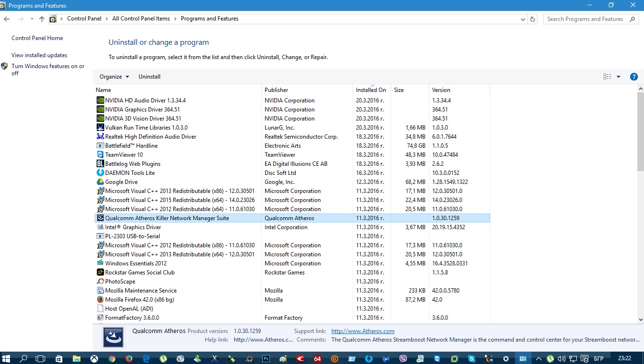Expand recent locations arrow next to forward button
The height and width of the screenshot is (364, 644).
click(x=32, y=19)
